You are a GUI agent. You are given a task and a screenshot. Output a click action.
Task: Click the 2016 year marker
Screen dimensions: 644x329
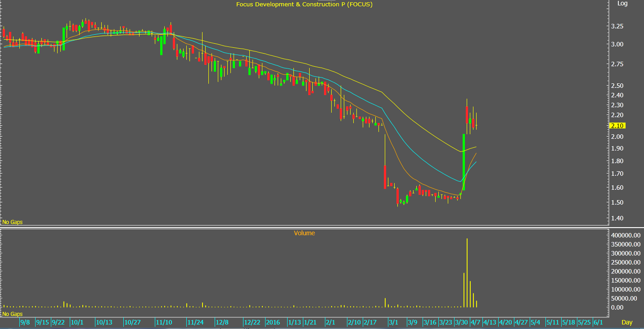pos(273,322)
